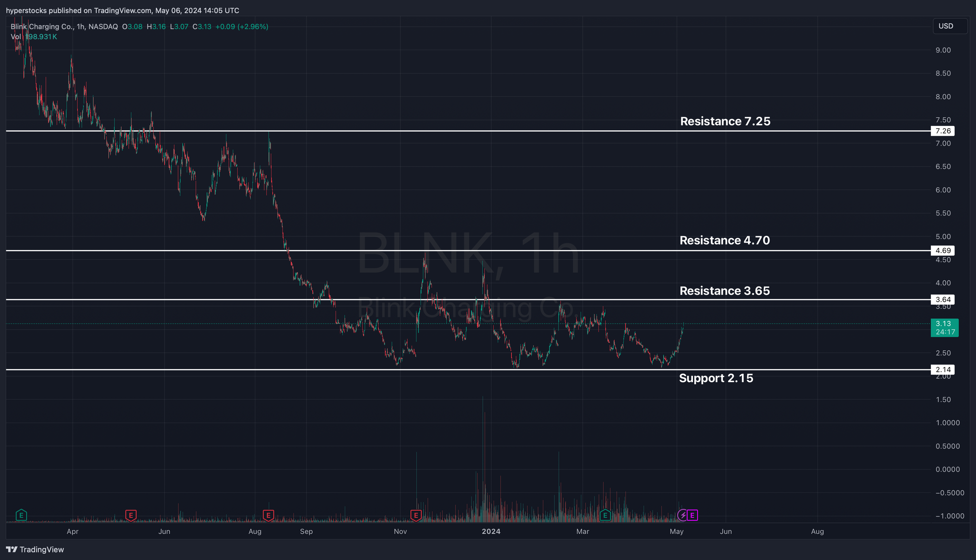Click the Blink Charging Co. symbol title
The image size is (976, 560).
pos(41,27)
